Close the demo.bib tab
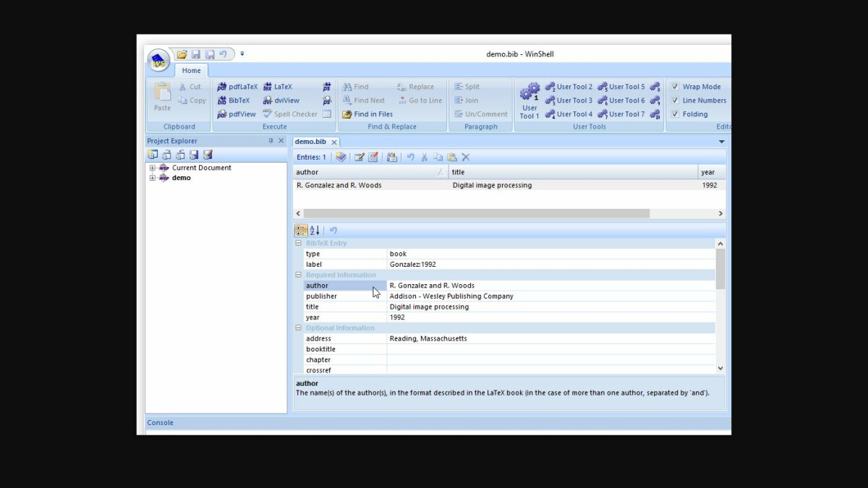The height and width of the screenshot is (488, 868). point(334,142)
